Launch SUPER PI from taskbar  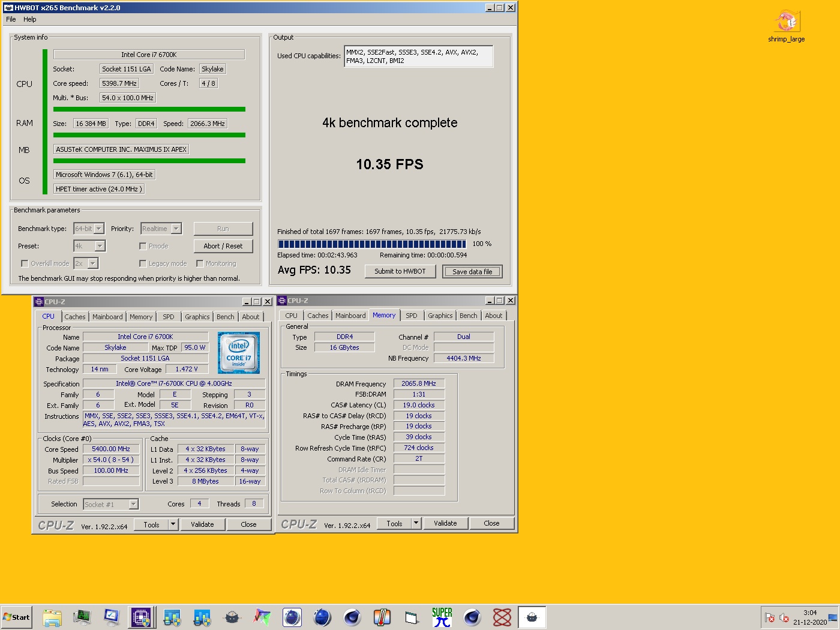pyautogui.click(x=442, y=617)
